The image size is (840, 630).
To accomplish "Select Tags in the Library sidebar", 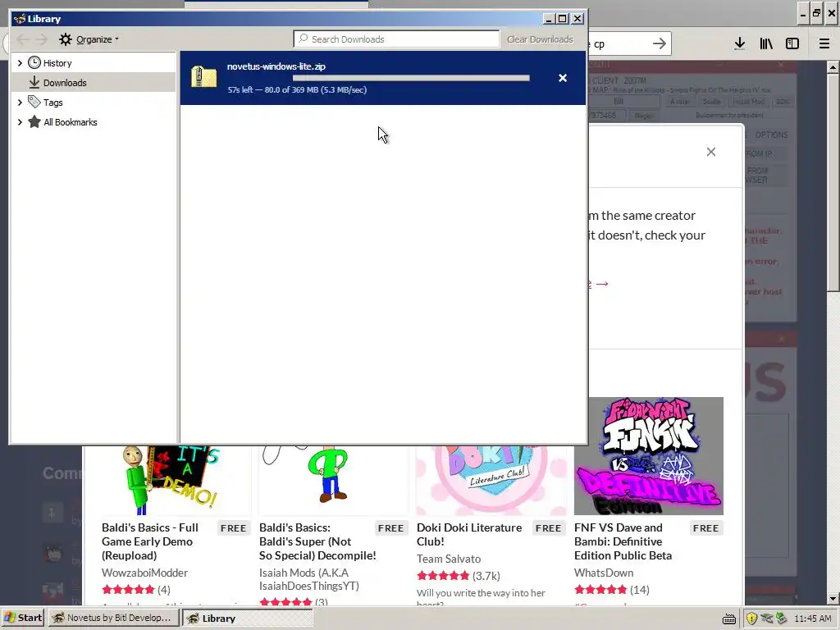I will (53, 103).
